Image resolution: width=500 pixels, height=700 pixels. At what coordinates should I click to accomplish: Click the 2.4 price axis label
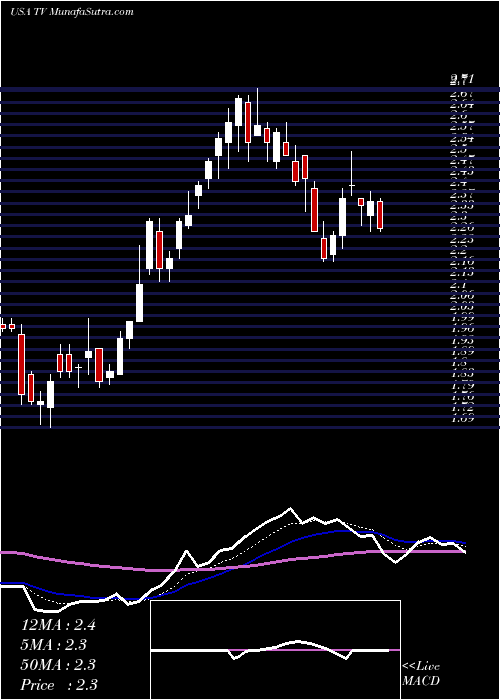(459, 183)
